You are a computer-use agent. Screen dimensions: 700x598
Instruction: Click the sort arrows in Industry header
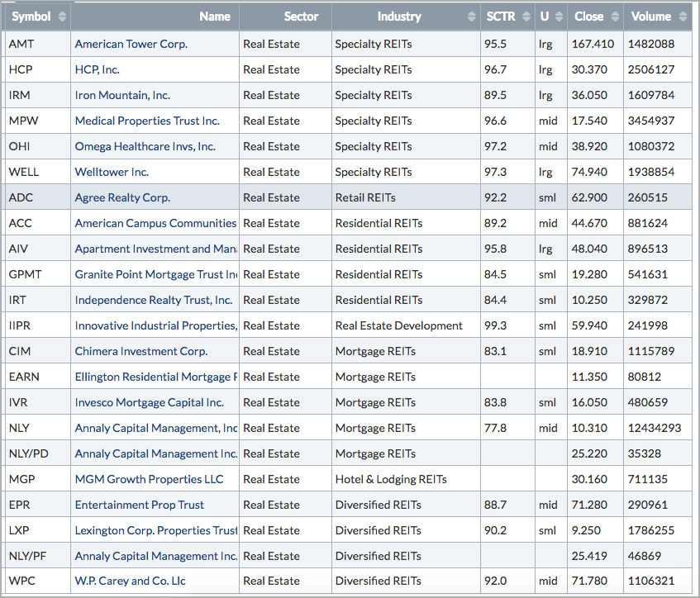point(470,17)
